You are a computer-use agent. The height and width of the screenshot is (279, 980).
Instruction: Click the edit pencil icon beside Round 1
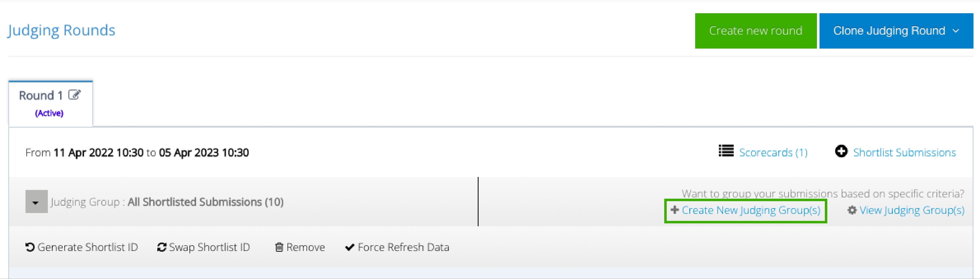pyautogui.click(x=75, y=95)
